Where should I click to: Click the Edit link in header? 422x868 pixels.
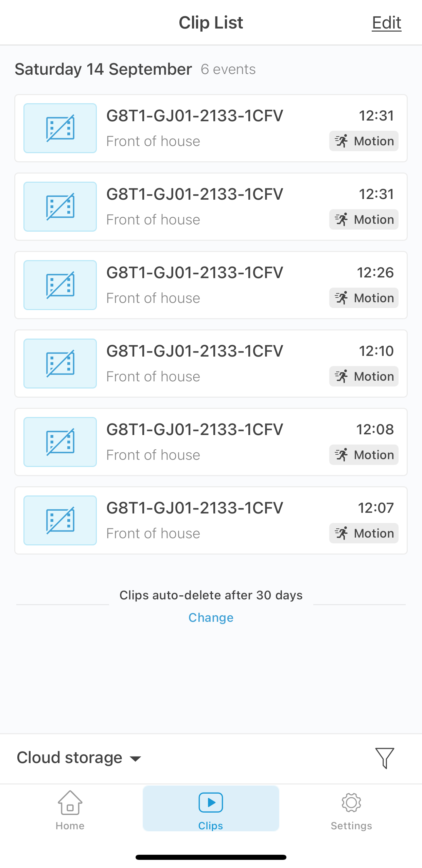coord(386,23)
